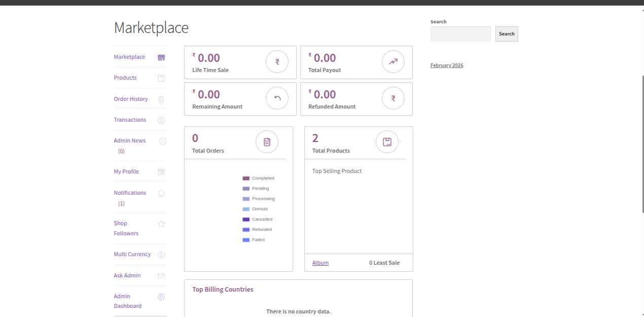Open the February 2026 archive link

pyautogui.click(x=447, y=65)
